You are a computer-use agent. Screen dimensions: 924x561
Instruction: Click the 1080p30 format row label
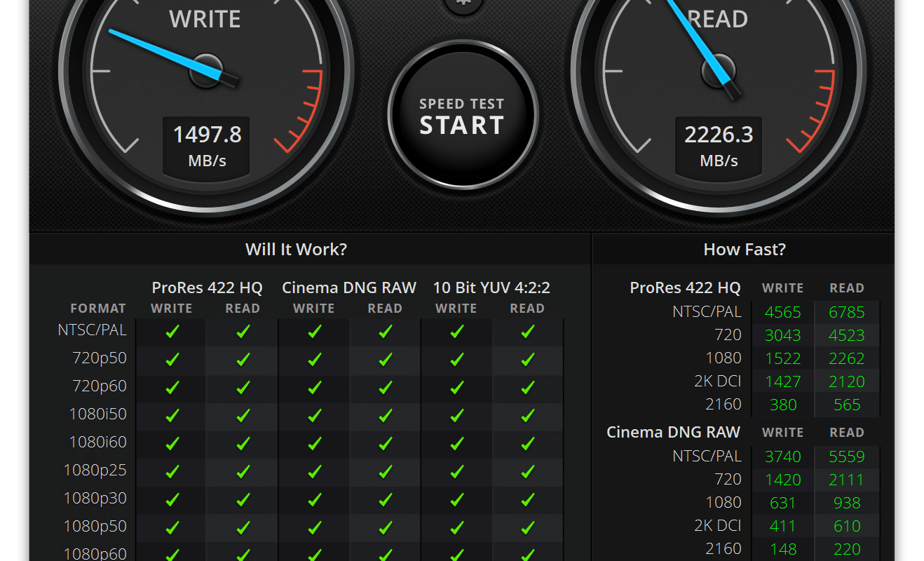tap(95, 498)
